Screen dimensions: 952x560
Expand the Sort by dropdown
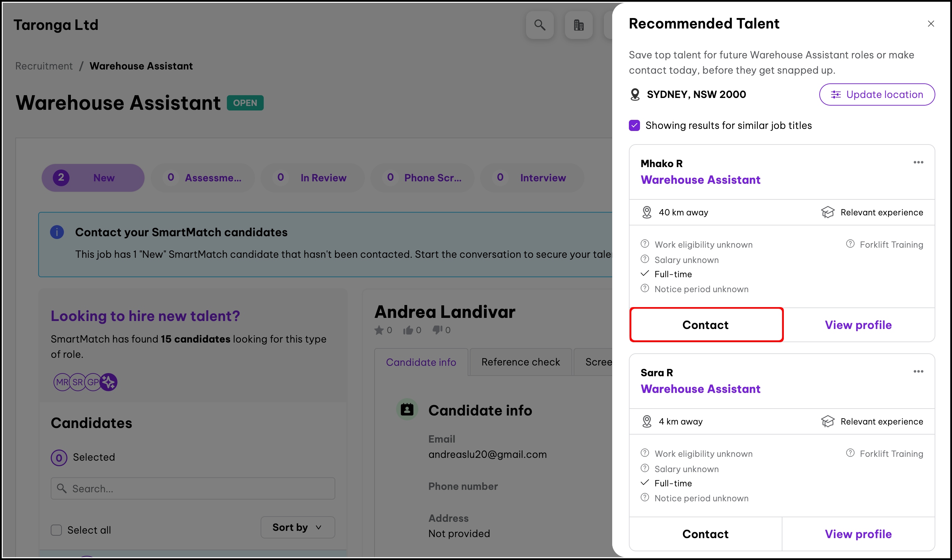coord(297,527)
